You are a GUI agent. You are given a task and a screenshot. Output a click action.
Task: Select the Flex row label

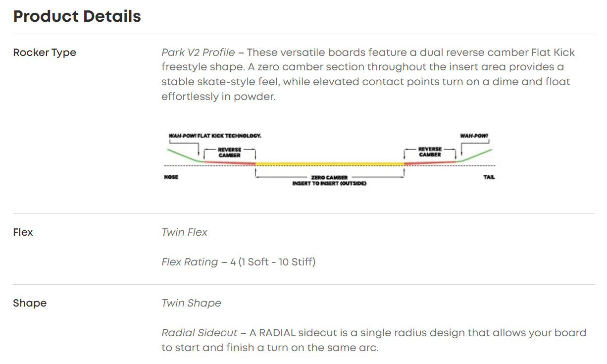[x=23, y=232]
